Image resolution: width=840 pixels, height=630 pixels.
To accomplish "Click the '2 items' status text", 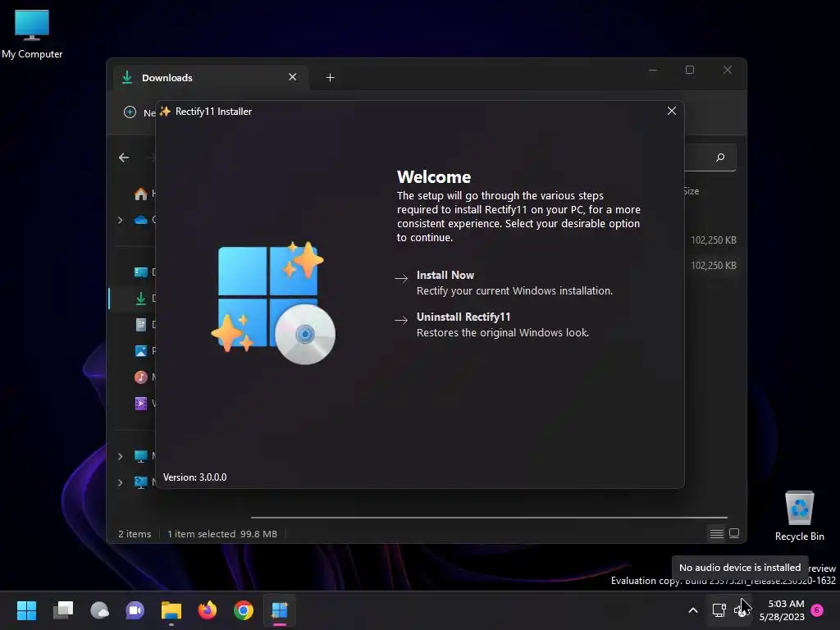I will point(135,534).
